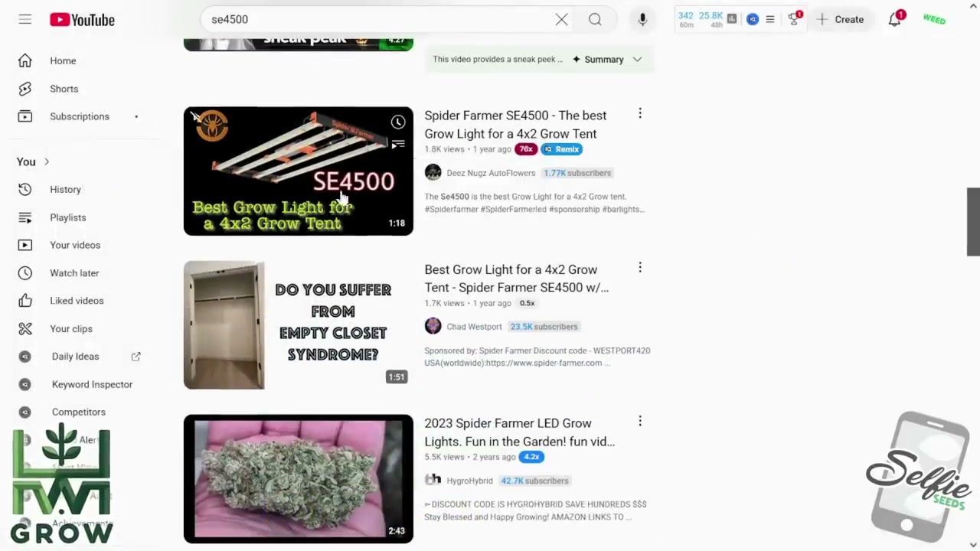Open vidIQ extension list menu
The image size is (980, 551).
click(x=770, y=19)
